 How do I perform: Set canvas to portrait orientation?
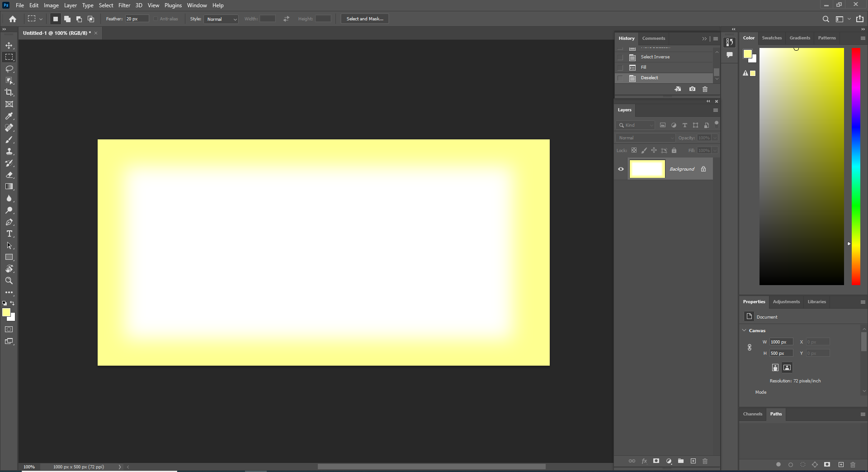[x=775, y=367]
